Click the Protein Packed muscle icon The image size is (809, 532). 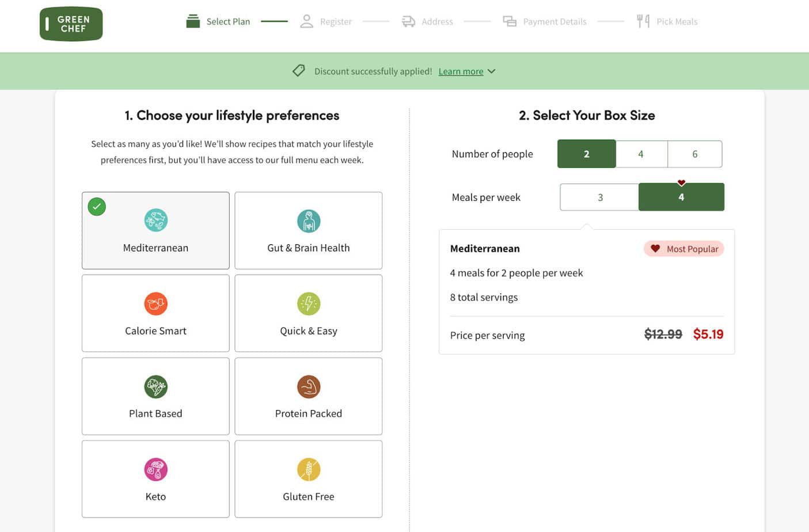click(309, 386)
